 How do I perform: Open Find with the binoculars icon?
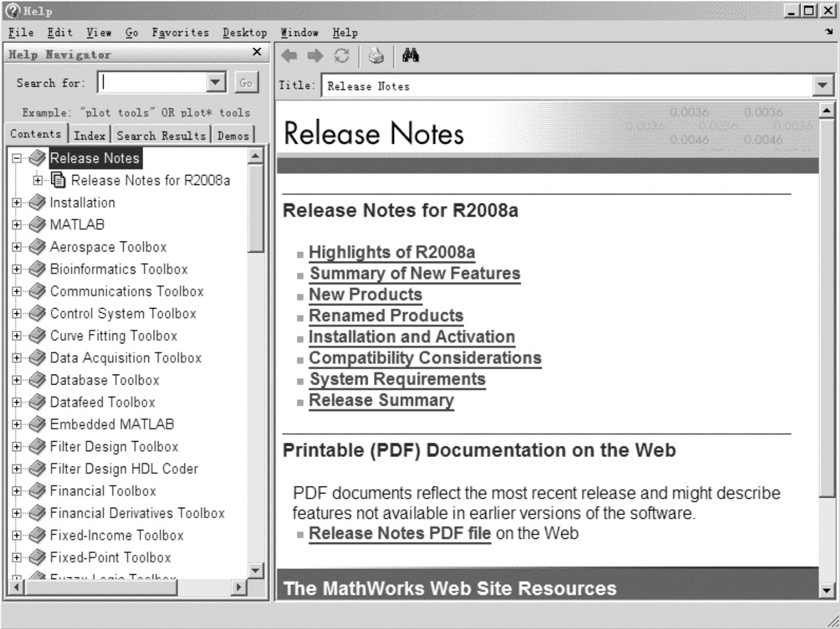point(411,55)
